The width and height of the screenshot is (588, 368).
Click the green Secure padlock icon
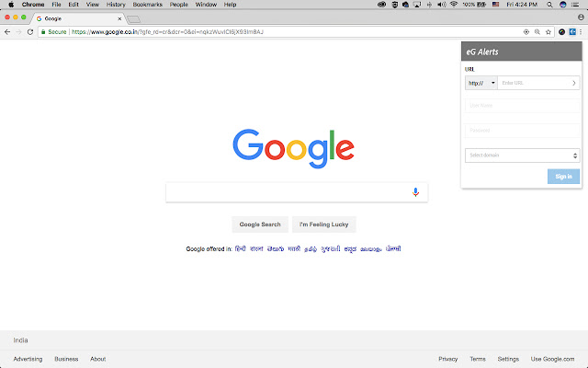pos(43,32)
